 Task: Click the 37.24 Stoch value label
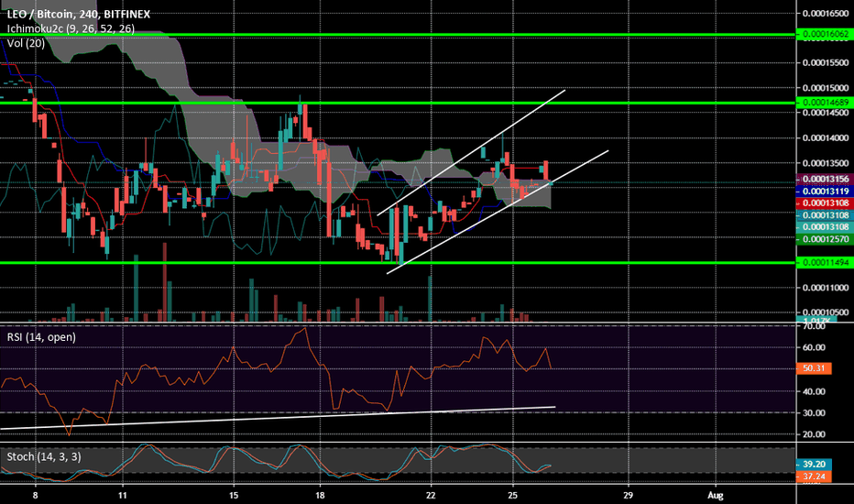pos(814,477)
